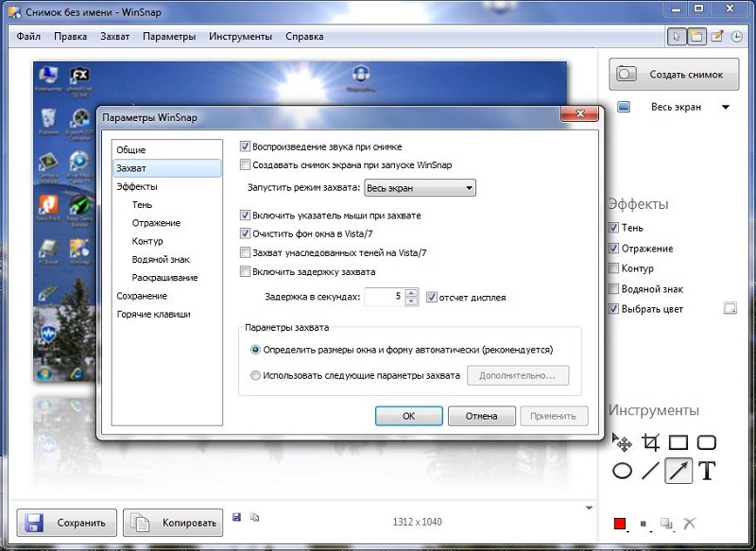This screenshot has width=756, height=551.
Task: Expand the arrow above the image size readout
Action: pyautogui.click(x=589, y=508)
